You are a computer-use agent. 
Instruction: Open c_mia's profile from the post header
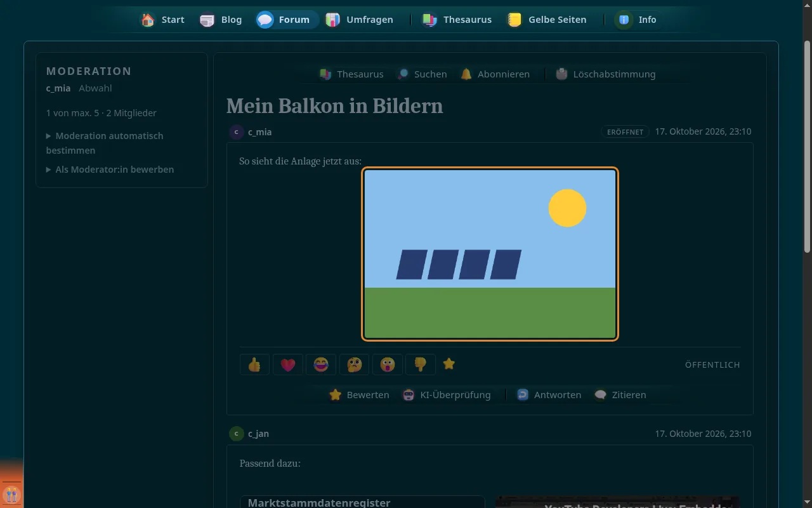tap(259, 132)
